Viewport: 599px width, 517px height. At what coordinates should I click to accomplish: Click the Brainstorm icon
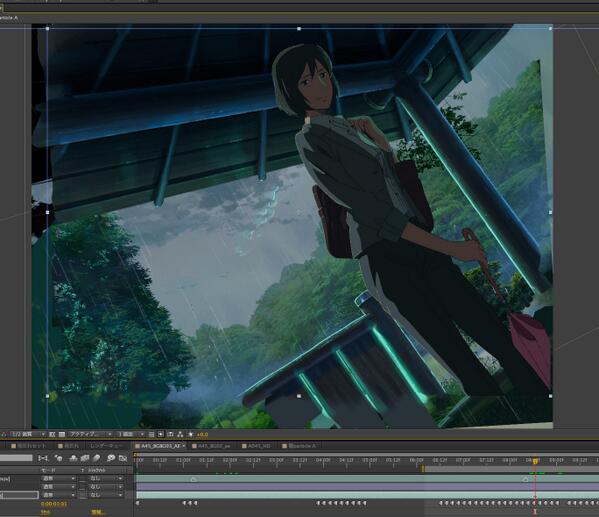pyautogui.click(x=111, y=458)
